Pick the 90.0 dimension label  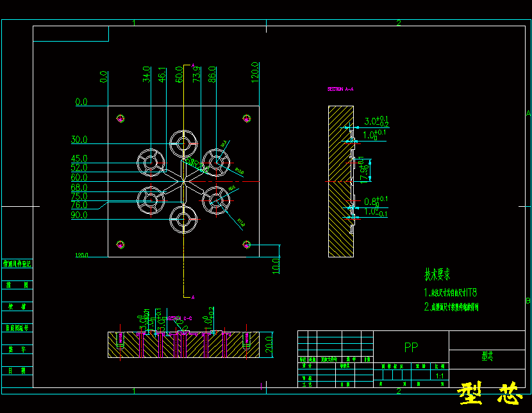tap(79, 215)
